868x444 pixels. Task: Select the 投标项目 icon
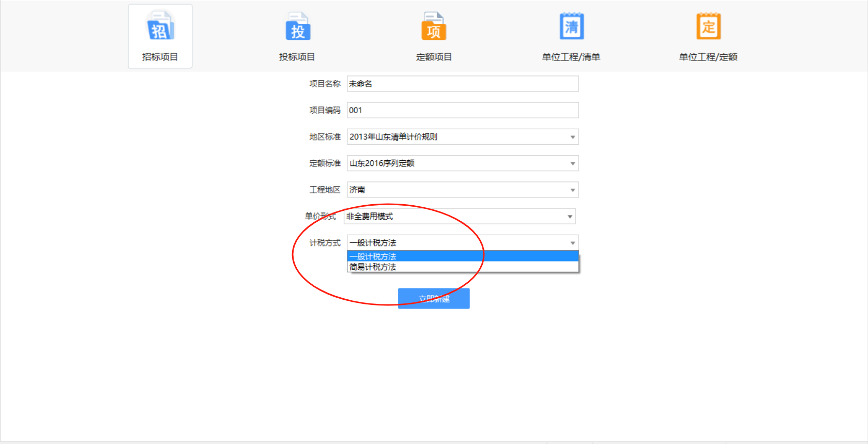[298, 26]
